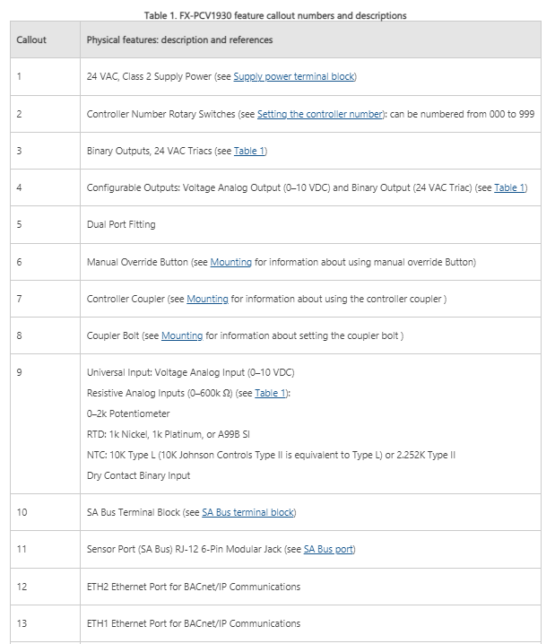
Task: Click the ETH2 Ethernet Port description
Action: tap(193, 586)
